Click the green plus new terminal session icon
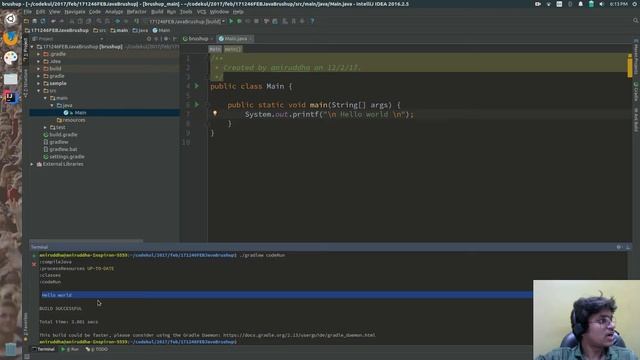 tap(34, 256)
